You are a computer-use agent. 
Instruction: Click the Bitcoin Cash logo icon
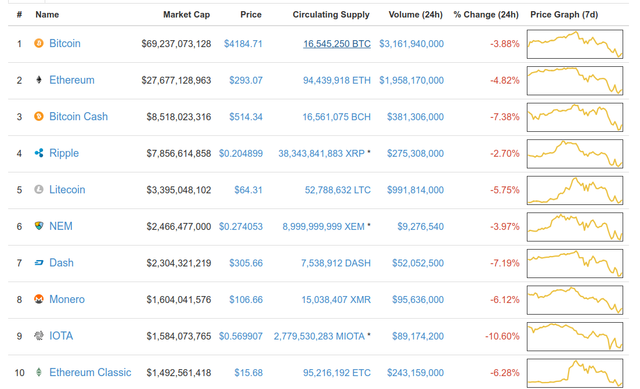click(39, 116)
